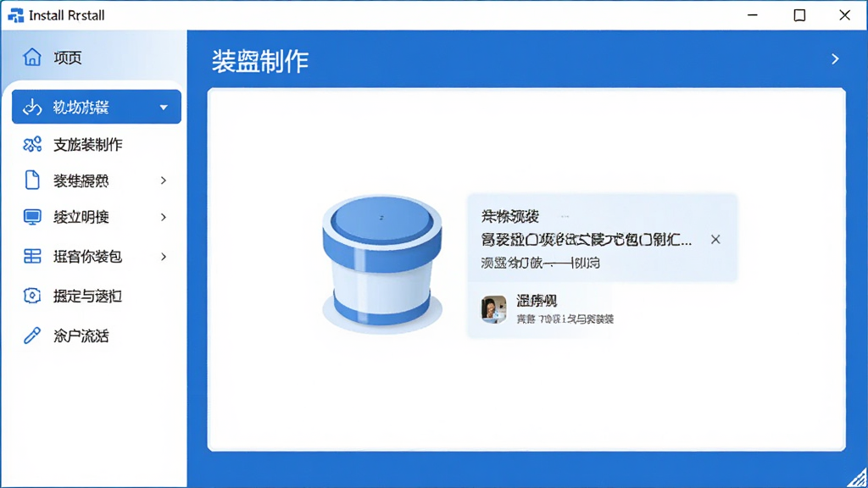Select the download icon on the highlighted sidebar item
Screen dimensions: 868x488
(32, 107)
